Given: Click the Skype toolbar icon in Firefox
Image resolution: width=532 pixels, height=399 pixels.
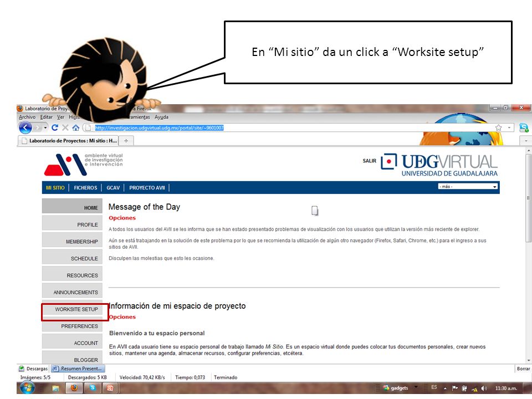Looking at the screenshot, I should pyautogui.click(x=524, y=127).
